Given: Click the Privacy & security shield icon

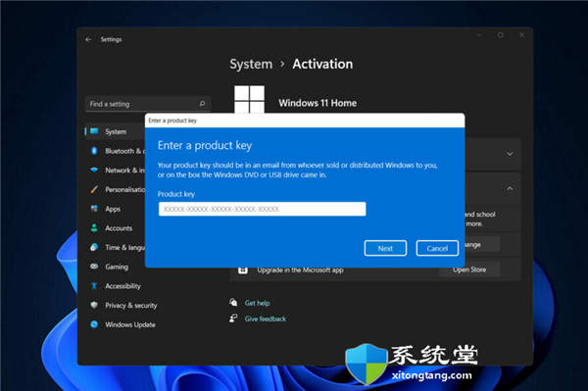Looking at the screenshot, I should click(94, 305).
